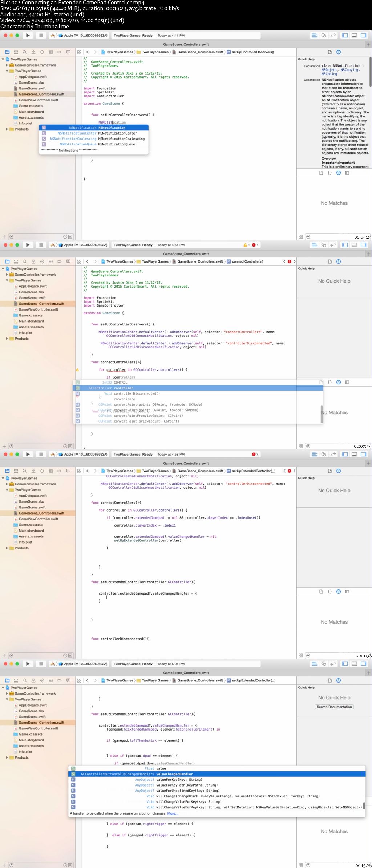Open Report navigator tab in 4:41 PM frame
The height and width of the screenshot is (868, 372).
coord(68,52)
